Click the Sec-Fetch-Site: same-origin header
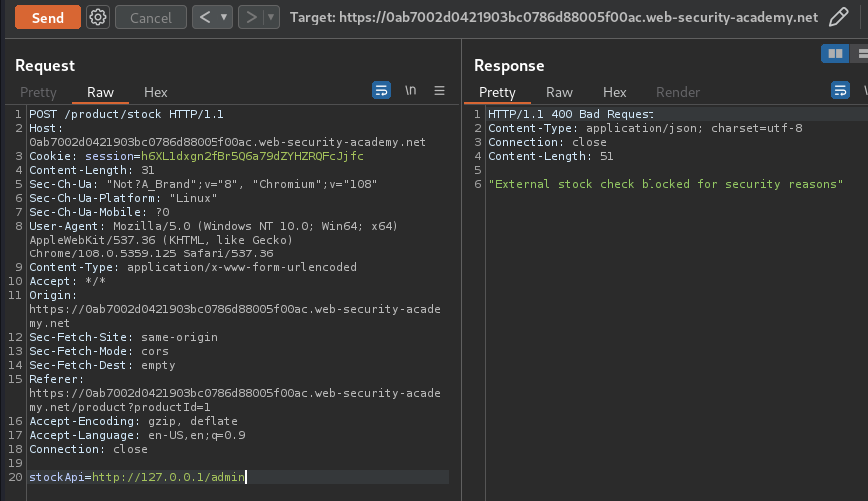Viewport: 868px width, 501px height. (123, 337)
